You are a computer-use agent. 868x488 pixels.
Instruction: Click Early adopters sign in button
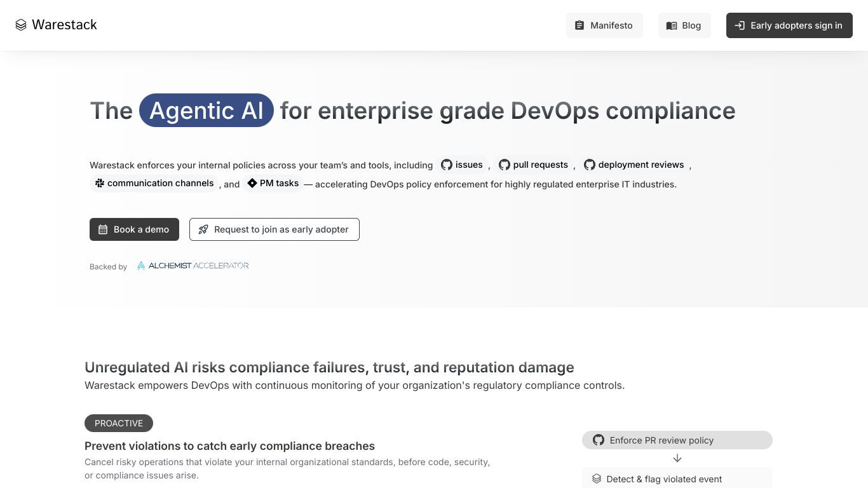click(789, 25)
